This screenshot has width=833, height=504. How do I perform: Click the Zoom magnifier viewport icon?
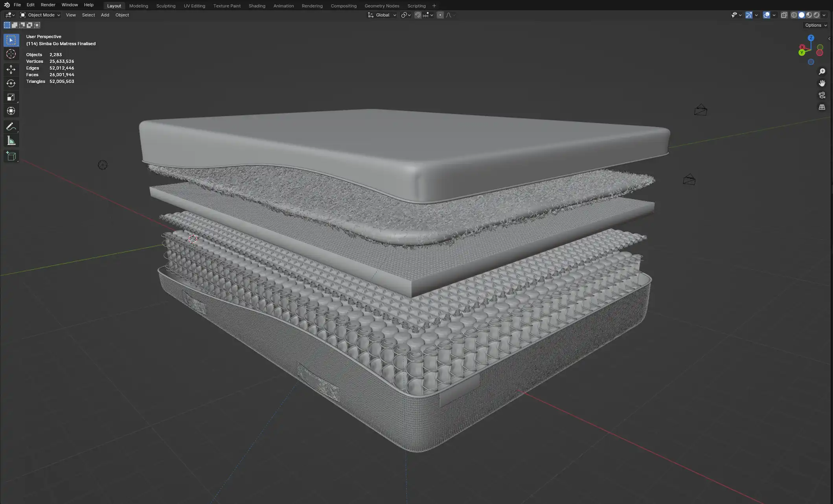[x=822, y=71]
